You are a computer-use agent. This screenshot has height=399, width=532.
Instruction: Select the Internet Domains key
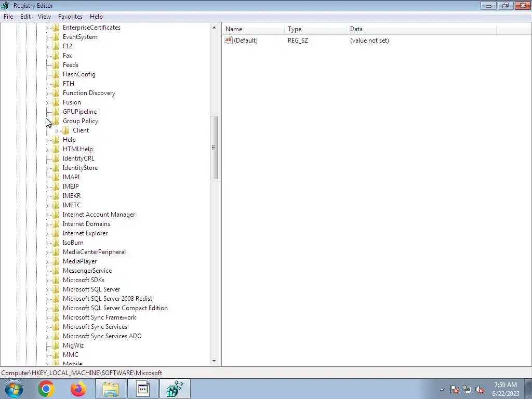point(86,224)
